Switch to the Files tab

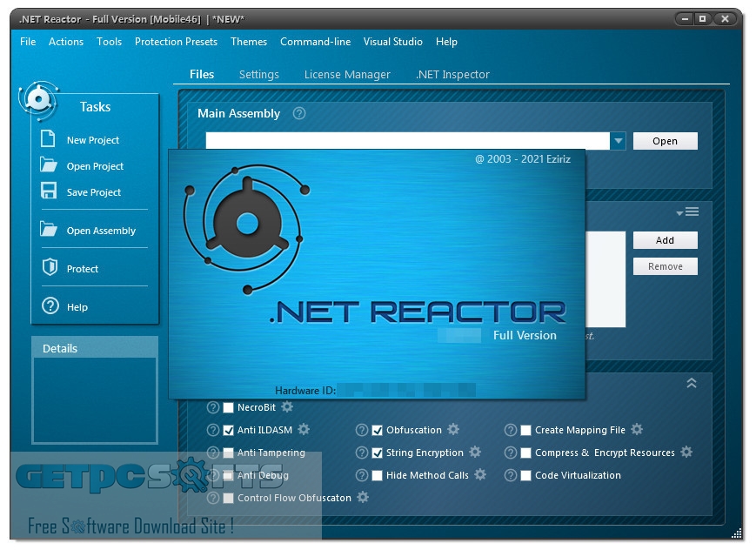[x=202, y=74]
